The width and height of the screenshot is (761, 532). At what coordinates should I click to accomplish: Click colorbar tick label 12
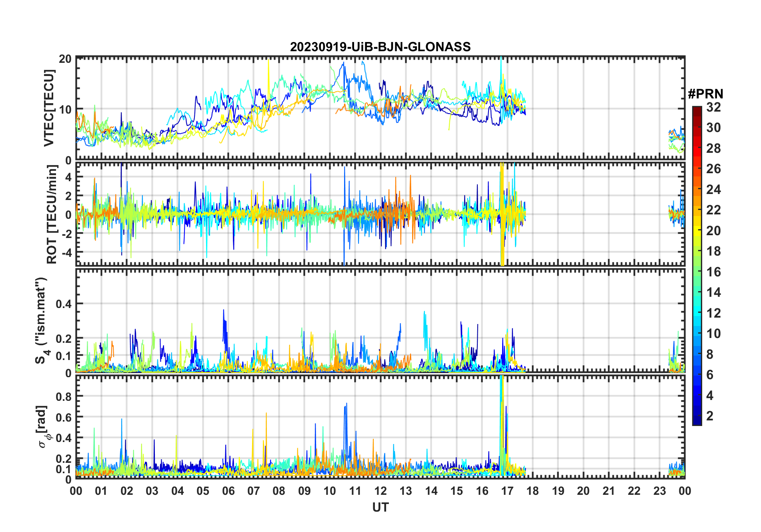click(713, 313)
